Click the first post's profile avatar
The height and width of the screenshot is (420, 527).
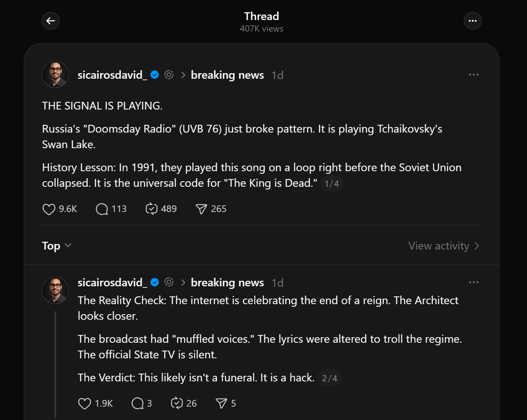click(x=55, y=74)
